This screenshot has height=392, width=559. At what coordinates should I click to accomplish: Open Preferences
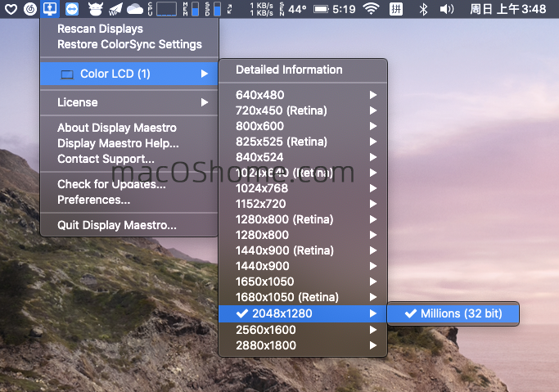click(x=129, y=200)
